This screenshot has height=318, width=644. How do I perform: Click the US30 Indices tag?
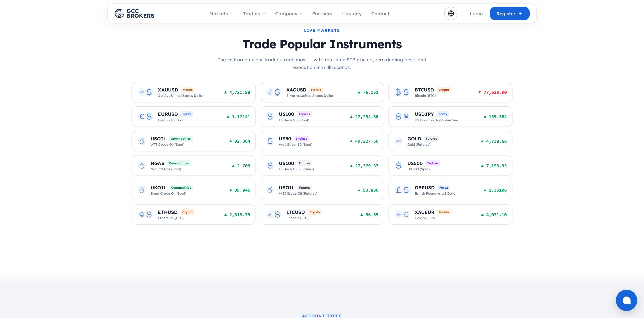301,139
